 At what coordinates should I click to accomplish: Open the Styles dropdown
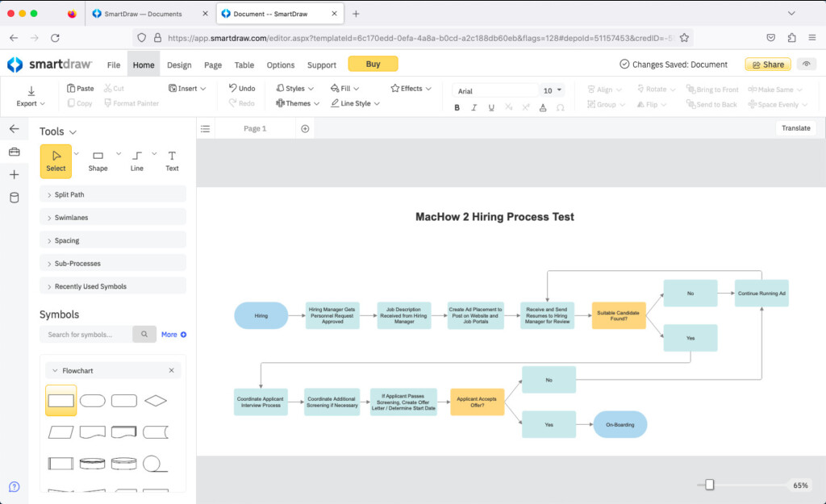coord(295,89)
